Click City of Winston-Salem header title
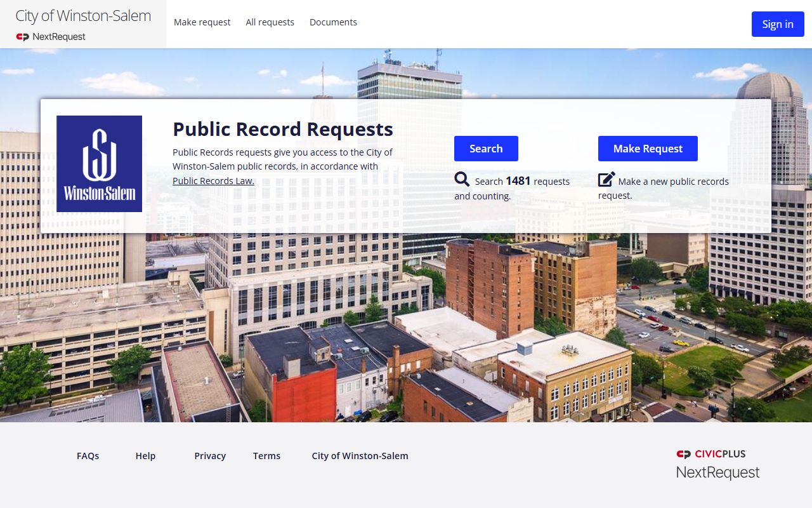The height and width of the screenshot is (508, 812). (x=83, y=16)
